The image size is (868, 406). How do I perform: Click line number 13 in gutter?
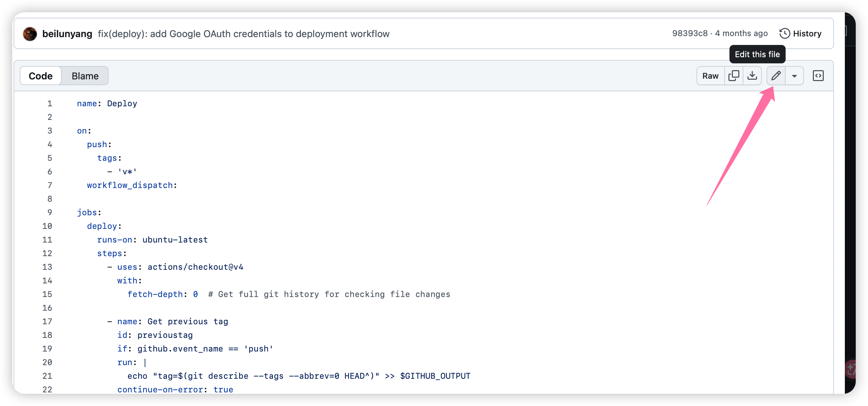(x=47, y=267)
